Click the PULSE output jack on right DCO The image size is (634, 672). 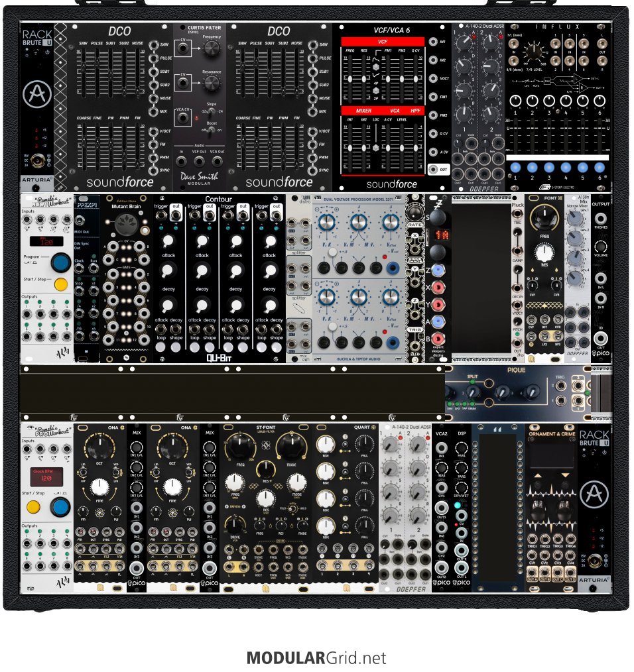pyautogui.click(x=313, y=58)
